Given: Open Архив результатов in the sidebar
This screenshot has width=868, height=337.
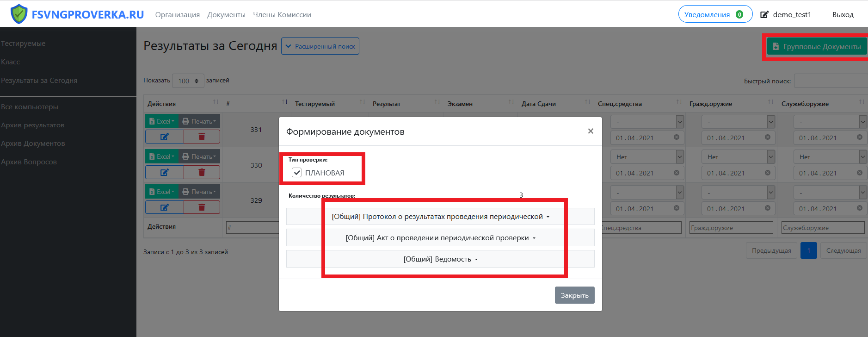Looking at the screenshot, I should [33, 125].
